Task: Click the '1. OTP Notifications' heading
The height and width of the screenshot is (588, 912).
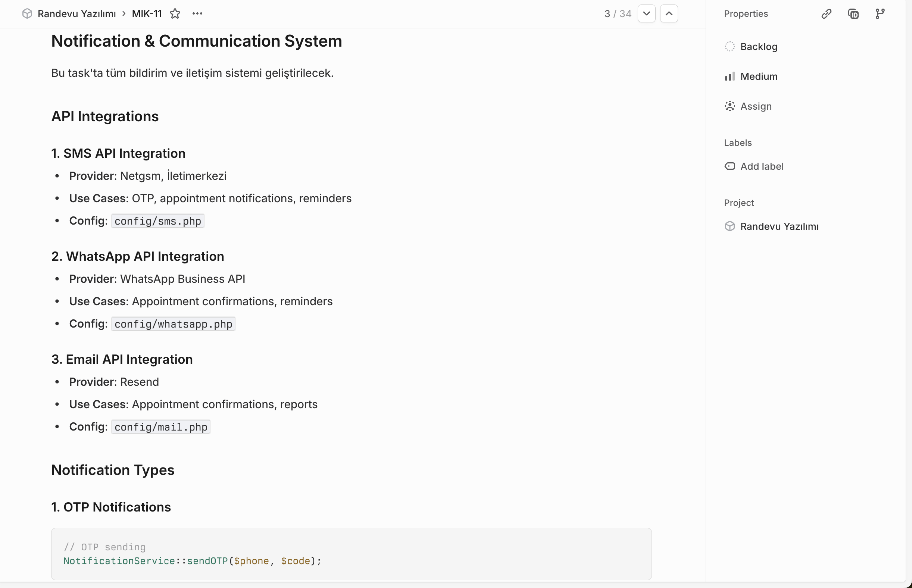Action: (x=111, y=507)
